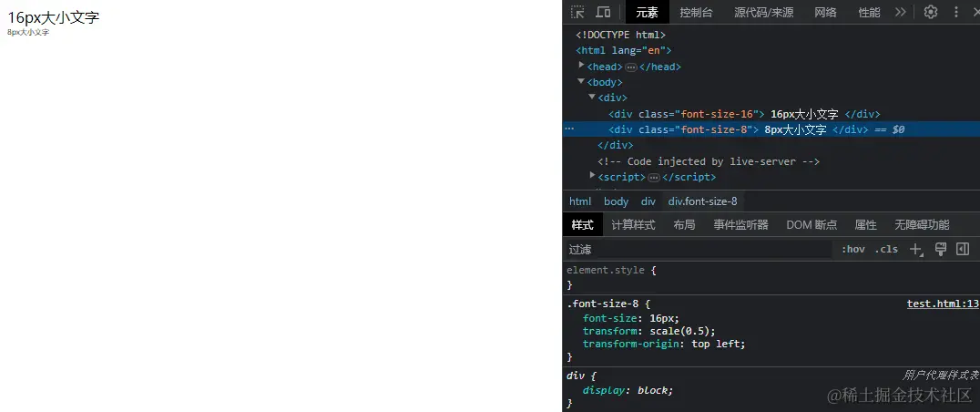Click body in the breadcrumb bar
Viewport: 980px width, 412px height.
(x=616, y=201)
